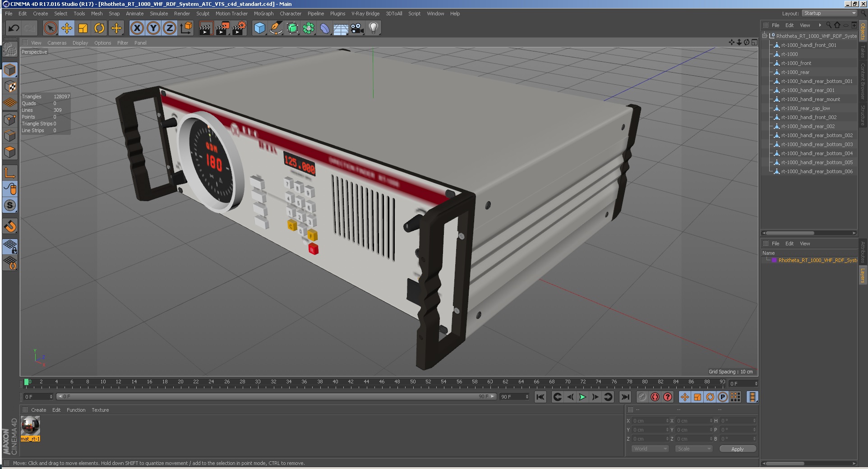Select the Move tool
Viewport: 868px width, 469px height.
(x=67, y=28)
